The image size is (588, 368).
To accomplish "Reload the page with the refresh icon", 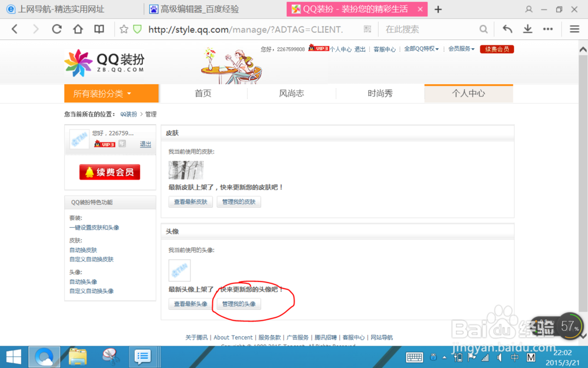I will [x=56, y=29].
